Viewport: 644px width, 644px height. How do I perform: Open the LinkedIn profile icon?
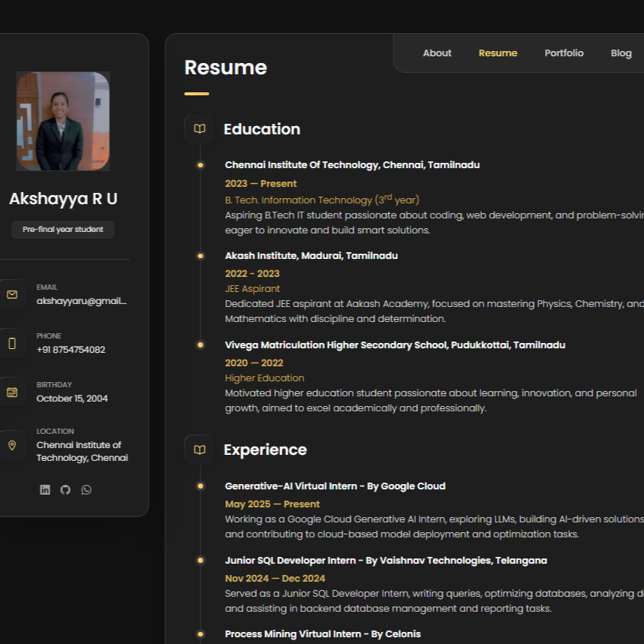point(45,490)
